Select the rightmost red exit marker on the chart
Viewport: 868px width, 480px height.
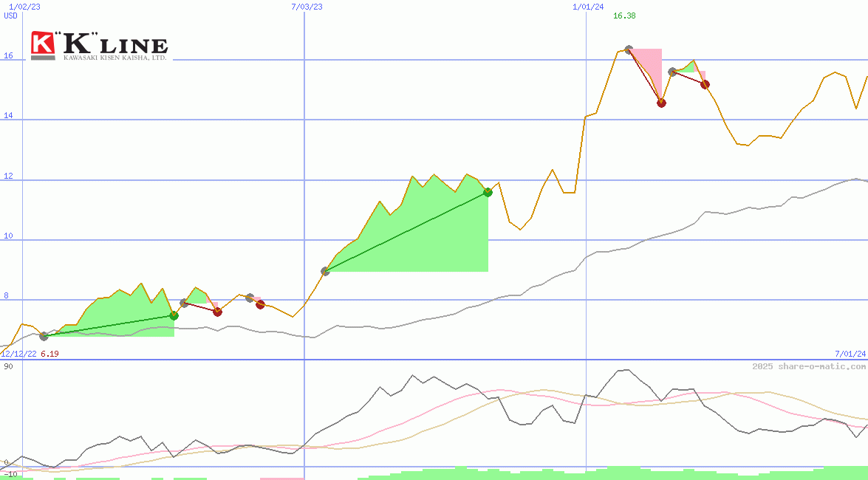tap(705, 84)
